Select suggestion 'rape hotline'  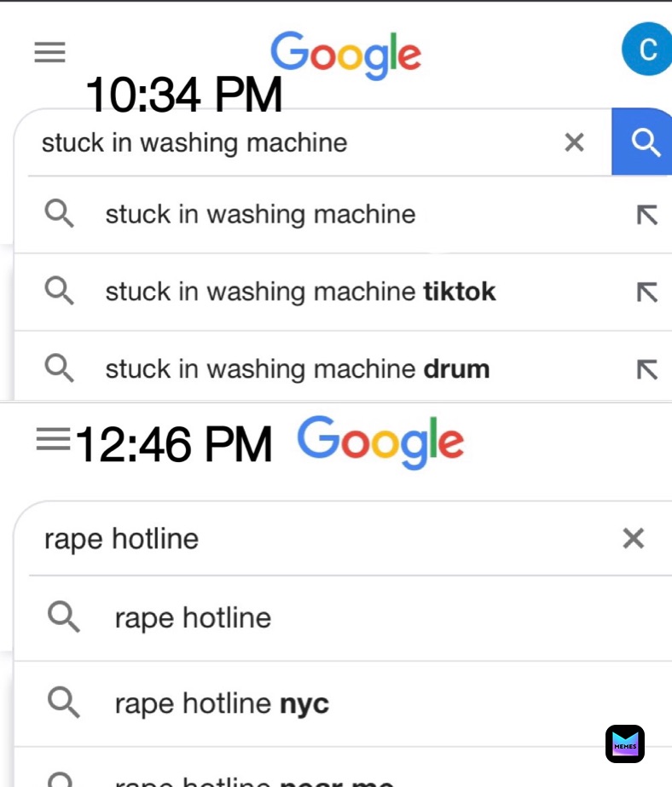[x=343, y=618]
